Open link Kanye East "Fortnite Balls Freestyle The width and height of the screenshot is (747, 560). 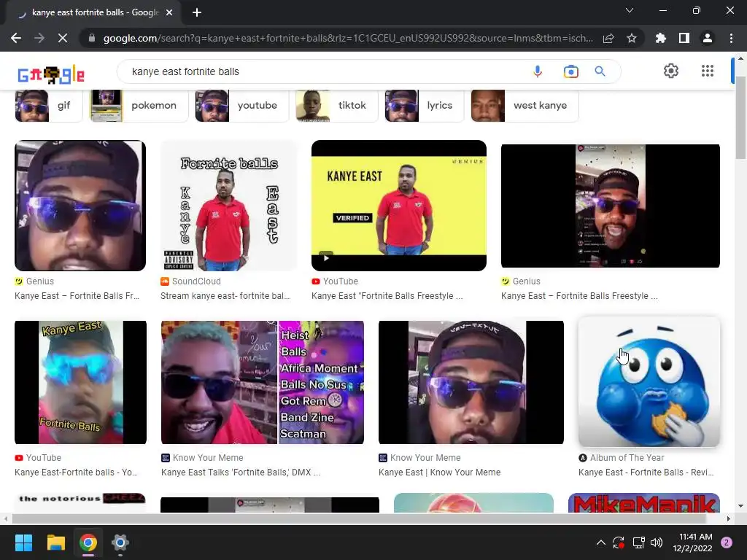click(x=387, y=296)
